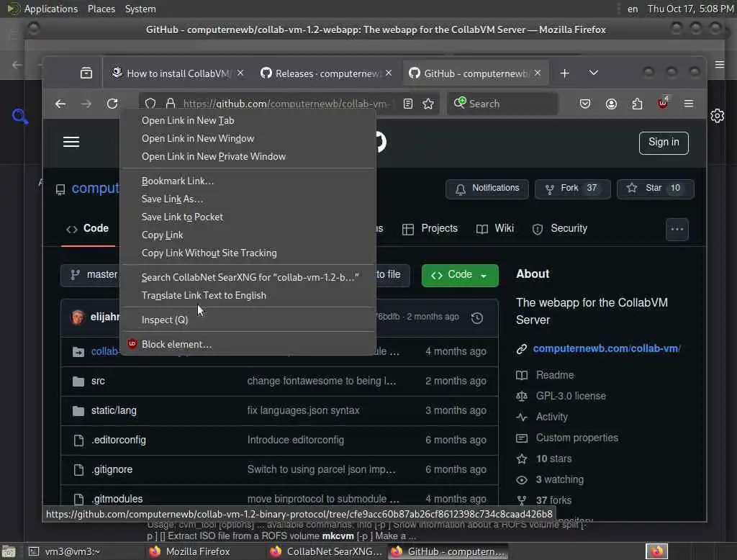Select Copy Link Without Site Tracking
Image resolution: width=737 pixels, height=560 pixels.
coord(248,253)
